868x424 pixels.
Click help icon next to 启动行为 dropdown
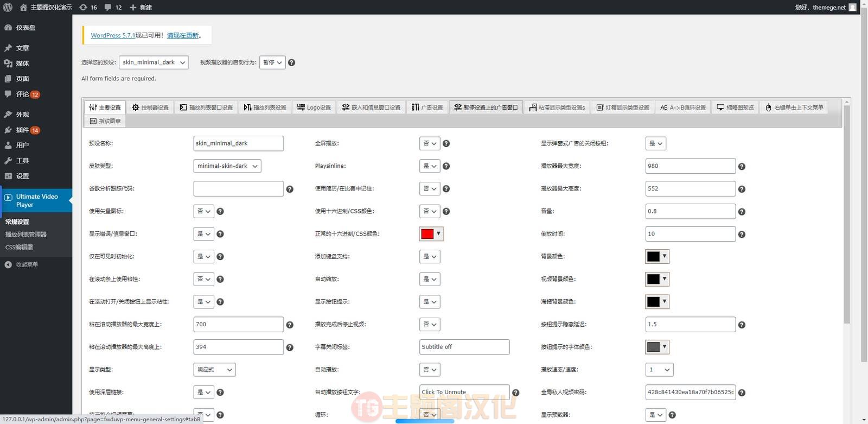pos(291,62)
